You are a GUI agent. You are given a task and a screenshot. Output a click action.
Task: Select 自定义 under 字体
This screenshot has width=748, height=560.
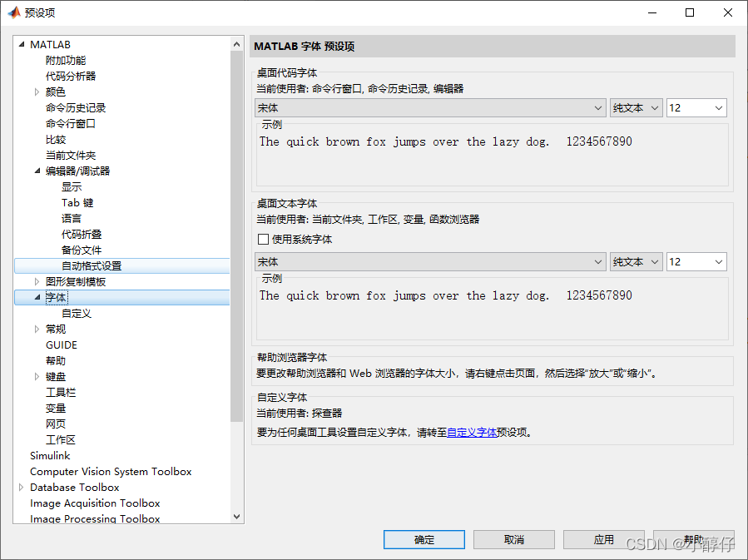tap(77, 314)
